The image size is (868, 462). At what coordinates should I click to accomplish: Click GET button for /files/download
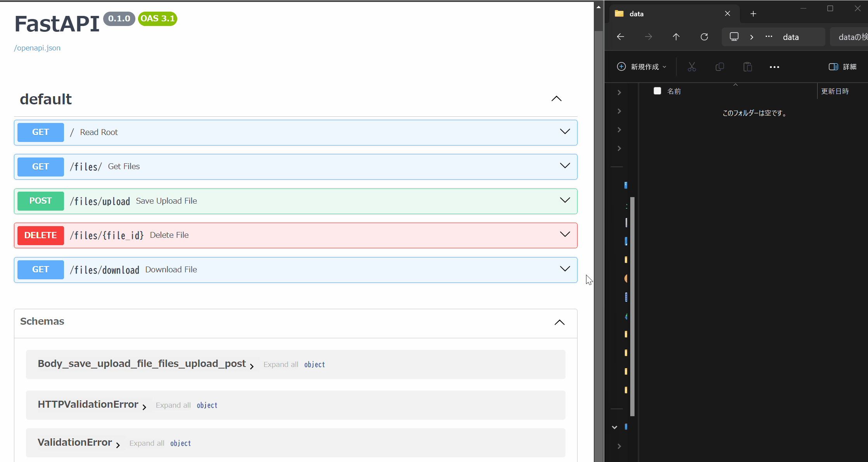[x=41, y=270]
